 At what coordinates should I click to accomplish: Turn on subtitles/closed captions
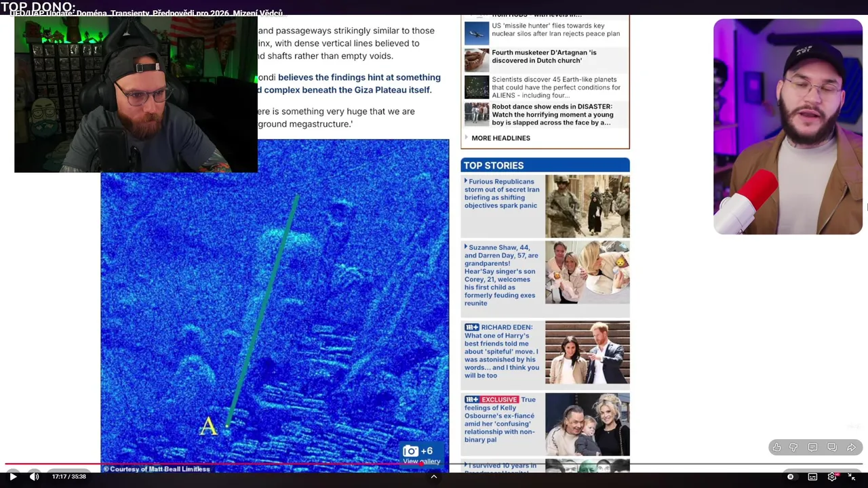point(812,476)
